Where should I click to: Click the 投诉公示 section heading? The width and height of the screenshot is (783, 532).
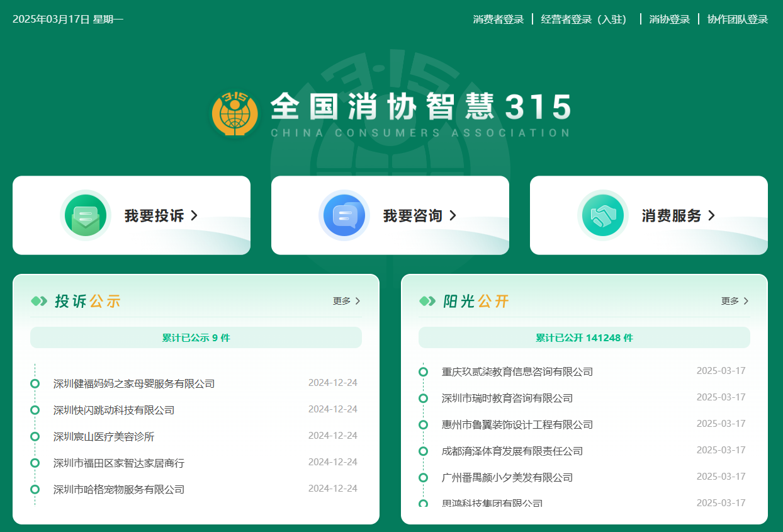87,302
